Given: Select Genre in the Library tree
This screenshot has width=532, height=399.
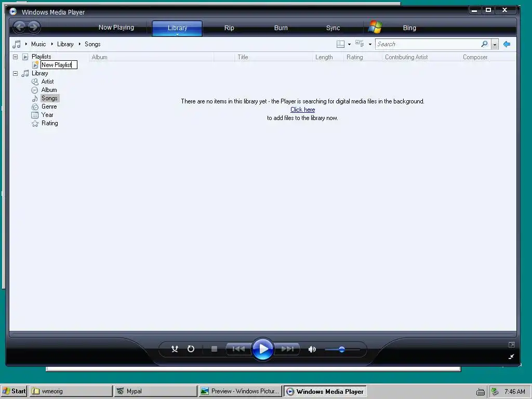Looking at the screenshot, I should 49,107.
